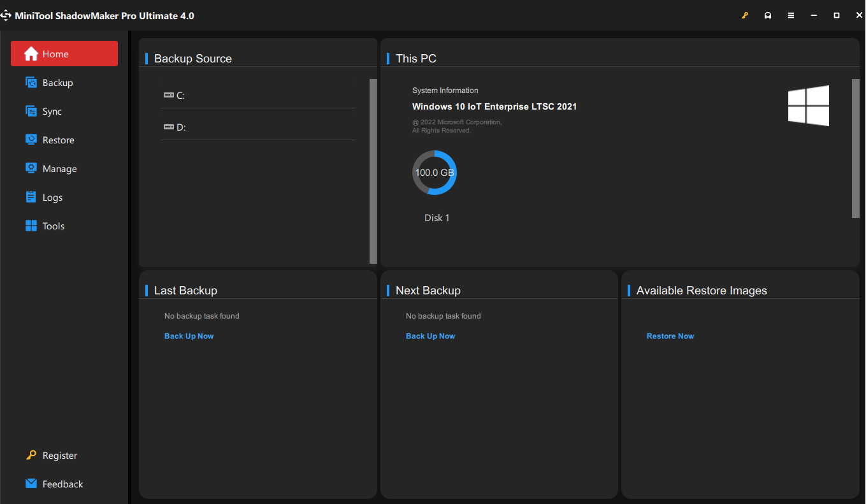The width and height of the screenshot is (866, 504).
Task: Click the Backup icon in sidebar
Action: coord(31,82)
